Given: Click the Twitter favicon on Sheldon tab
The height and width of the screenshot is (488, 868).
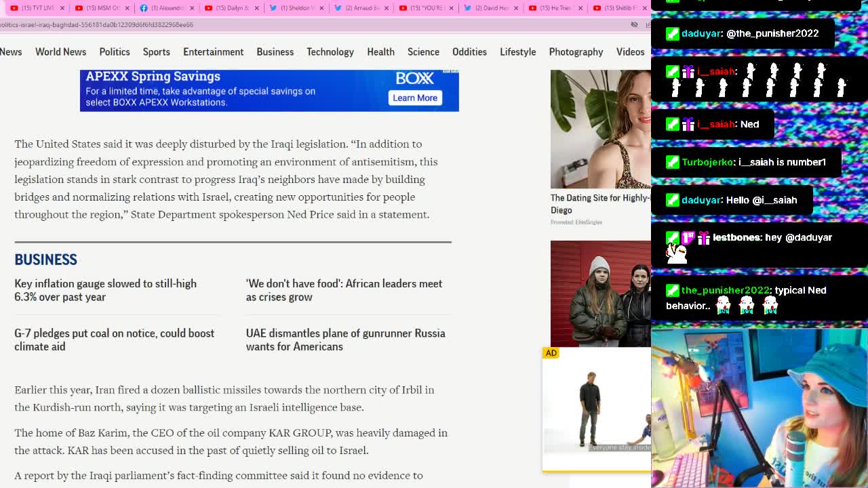Looking at the screenshot, I should [x=273, y=8].
